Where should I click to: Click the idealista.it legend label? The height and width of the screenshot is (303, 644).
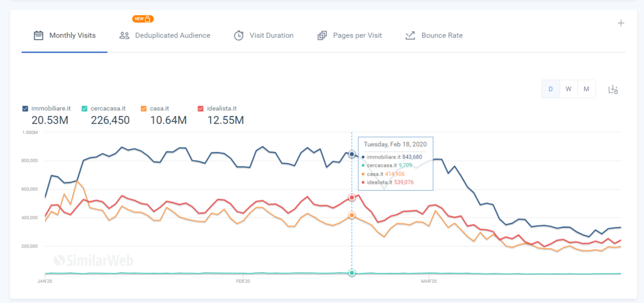[221, 108]
